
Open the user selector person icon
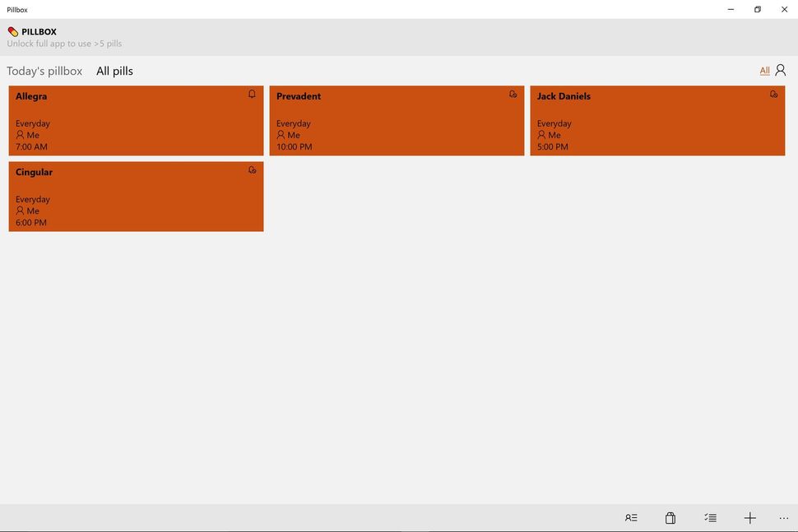click(780, 70)
